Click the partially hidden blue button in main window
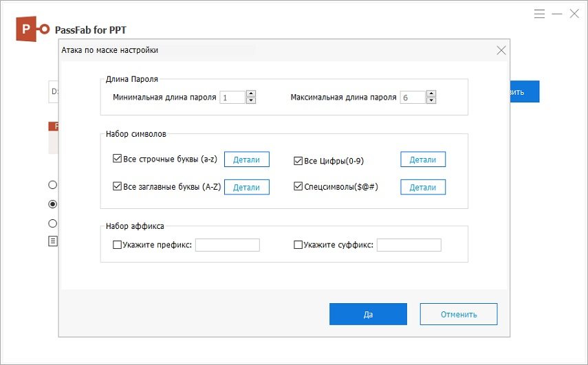Screen dimensions: 588x365 pyautogui.click(x=525, y=91)
